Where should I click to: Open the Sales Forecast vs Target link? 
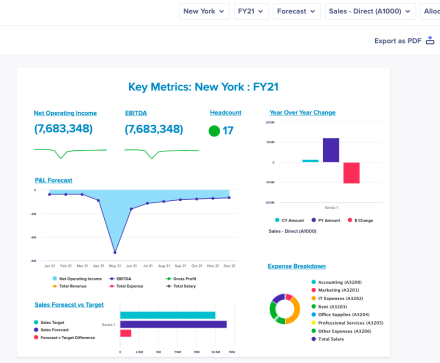(x=69, y=305)
